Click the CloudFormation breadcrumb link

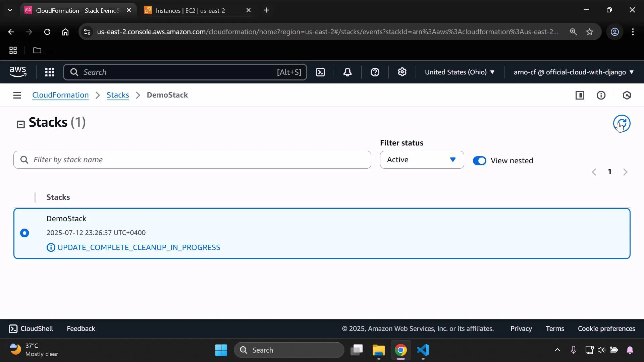tap(60, 95)
